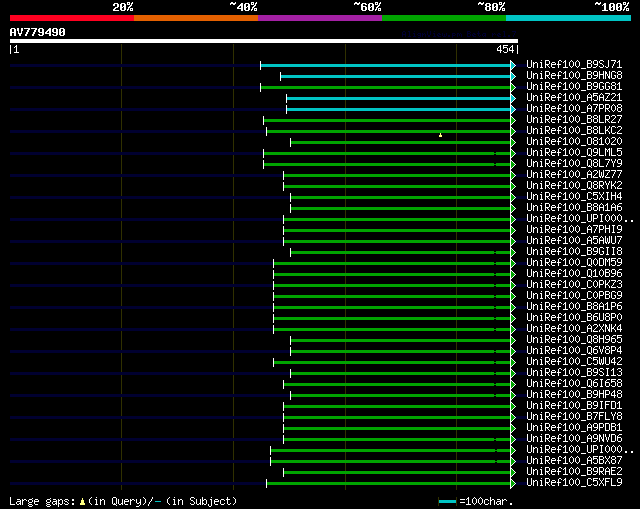640x509 pixels.
Task: Open hit UniRef100_B9GG81
Action: tap(574, 87)
